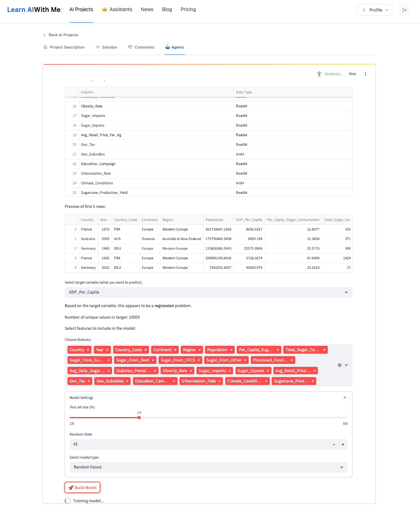
Task: Click the Australia & New Zealand region cell
Action: coord(182,239)
